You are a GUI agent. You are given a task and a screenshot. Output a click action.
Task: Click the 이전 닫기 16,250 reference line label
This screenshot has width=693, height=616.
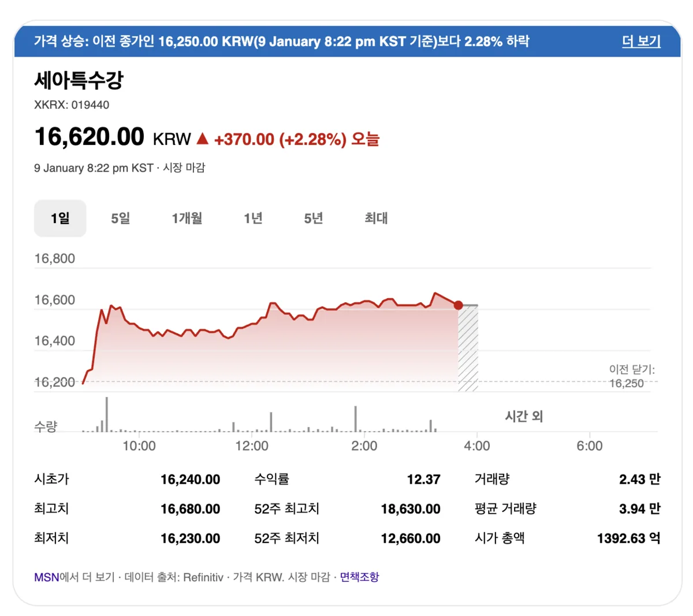point(632,376)
